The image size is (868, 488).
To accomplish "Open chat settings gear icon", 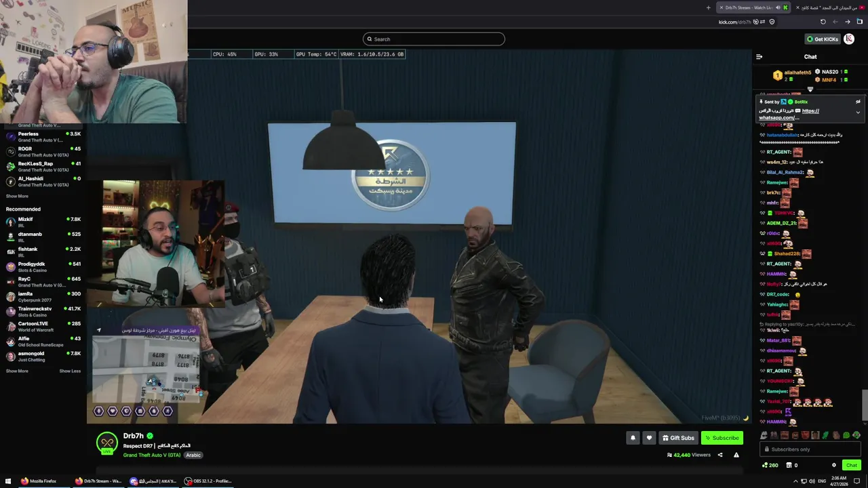I will click(834, 465).
